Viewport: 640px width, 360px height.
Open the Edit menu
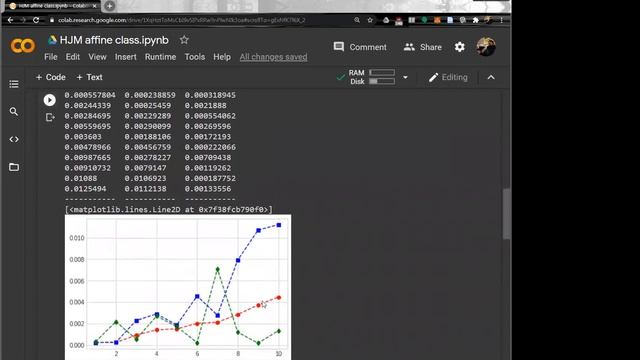[73, 57]
